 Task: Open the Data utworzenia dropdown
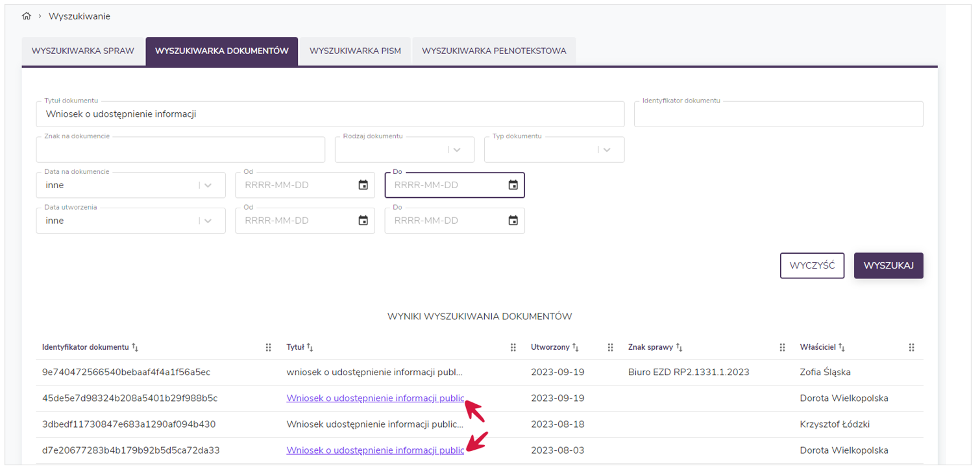click(x=208, y=221)
